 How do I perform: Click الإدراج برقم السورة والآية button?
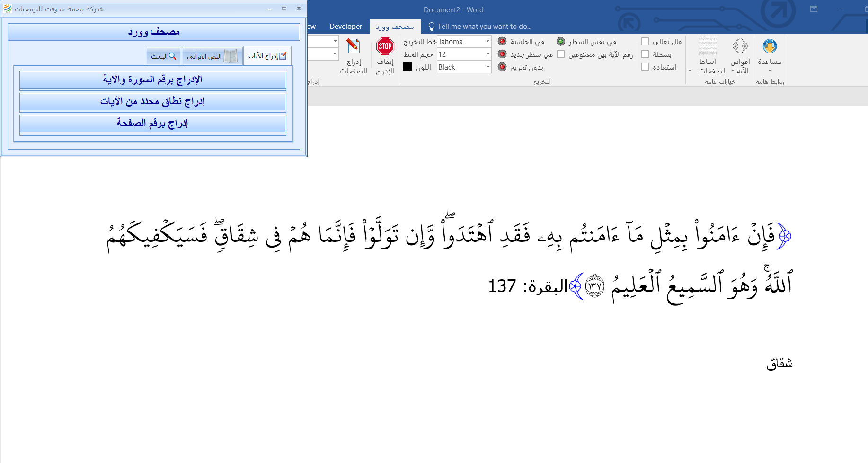[153, 80]
